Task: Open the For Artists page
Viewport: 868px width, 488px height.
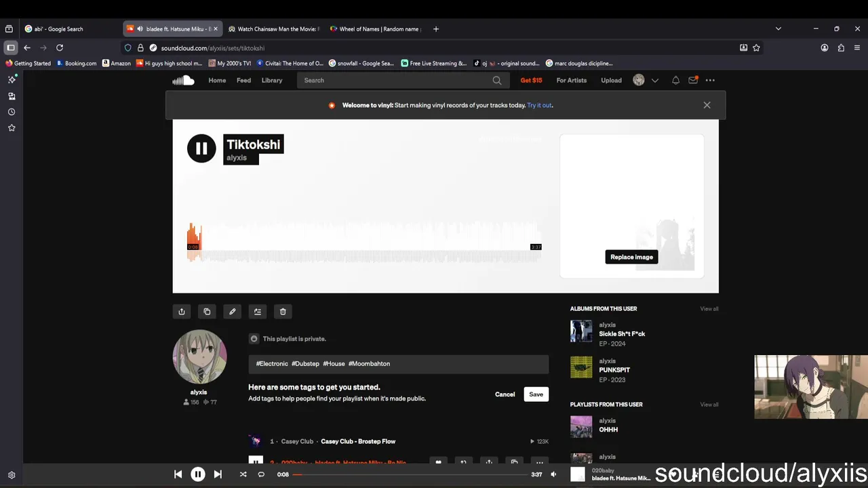Action: pos(572,80)
